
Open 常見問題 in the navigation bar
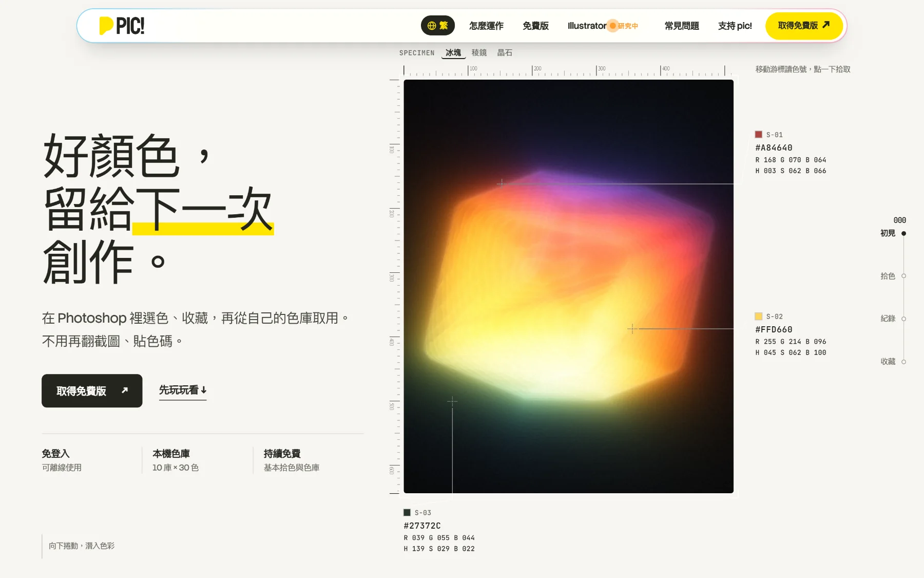[682, 26]
